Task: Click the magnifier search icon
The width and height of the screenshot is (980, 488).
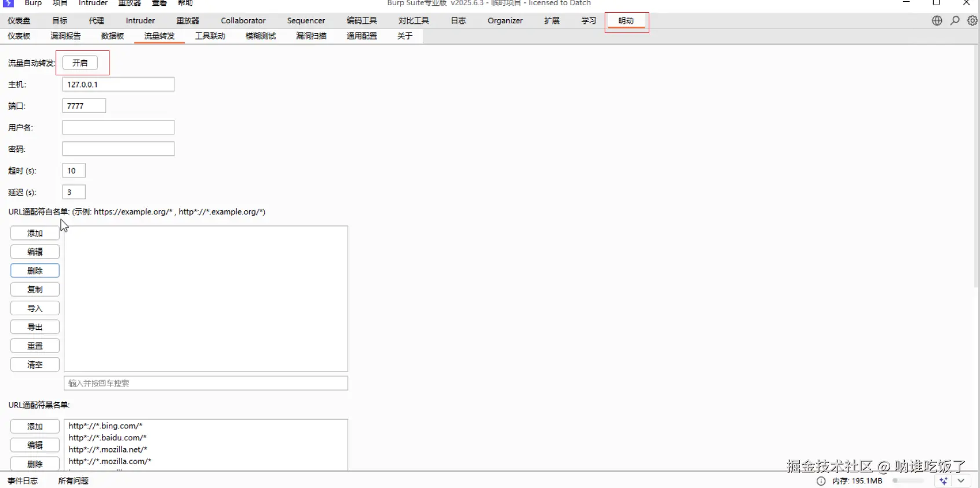Action: pyautogui.click(x=955, y=20)
